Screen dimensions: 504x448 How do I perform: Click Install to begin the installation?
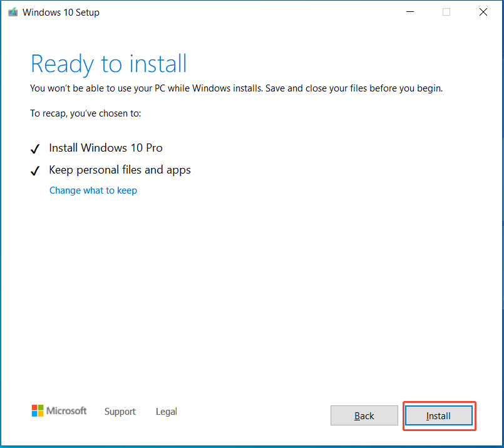pos(438,415)
